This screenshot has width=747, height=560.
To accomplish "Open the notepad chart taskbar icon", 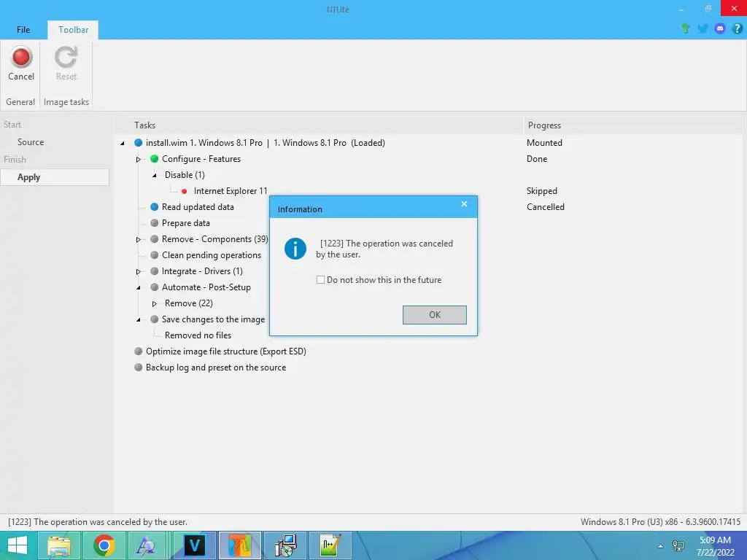I will [330, 545].
